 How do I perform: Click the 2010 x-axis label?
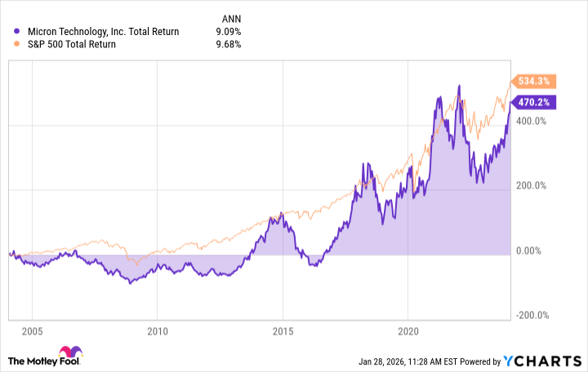point(158,332)
